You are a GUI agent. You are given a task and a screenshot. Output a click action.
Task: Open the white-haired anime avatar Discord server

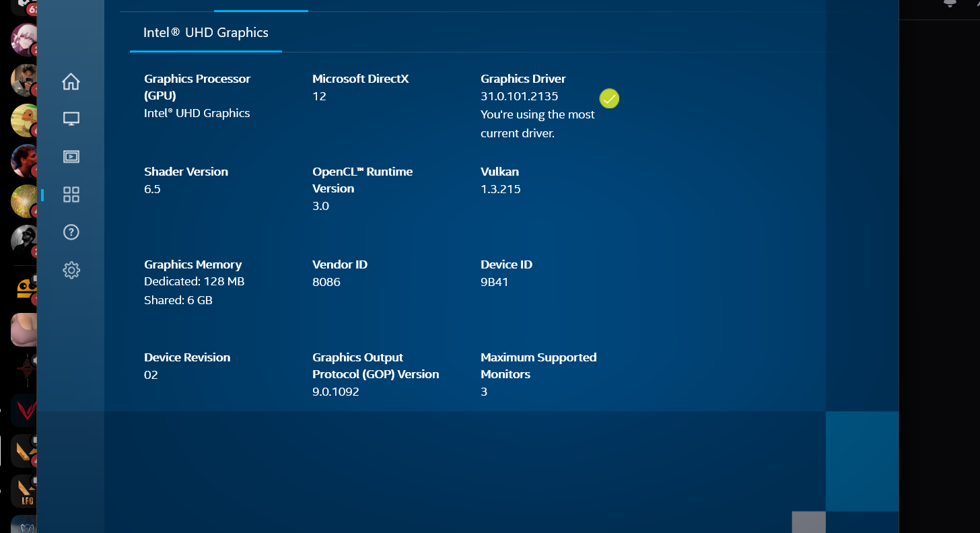pyautogui.click(x=24, y=40)
